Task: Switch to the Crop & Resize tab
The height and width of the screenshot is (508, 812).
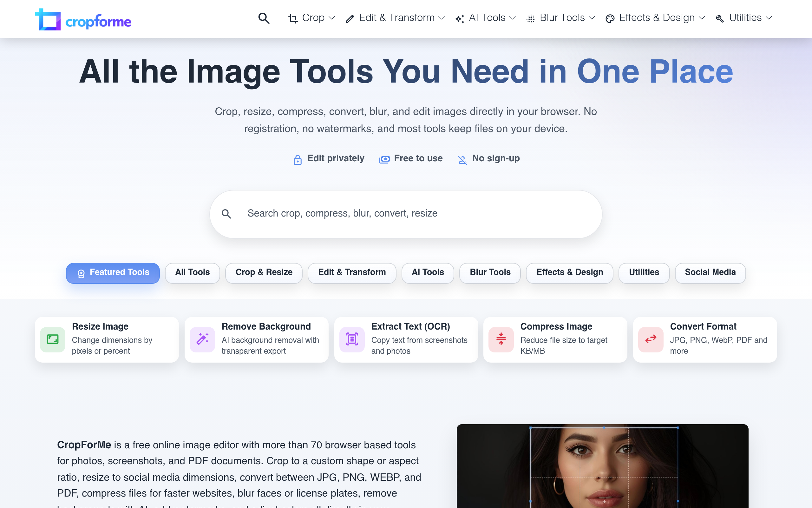Action: [x=264, y=273]
